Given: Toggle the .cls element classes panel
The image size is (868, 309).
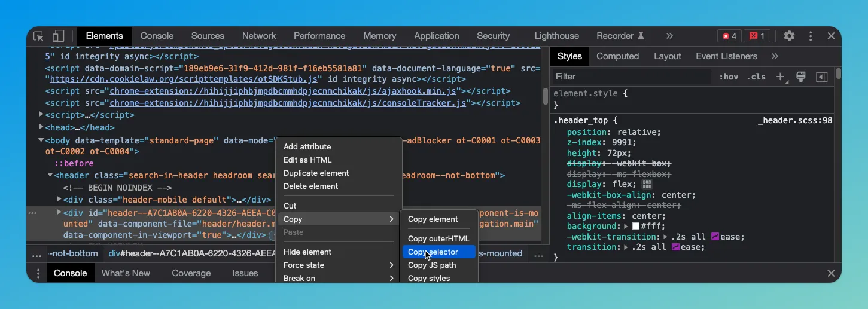Looking at the screenshot, I should pos(756,77).
